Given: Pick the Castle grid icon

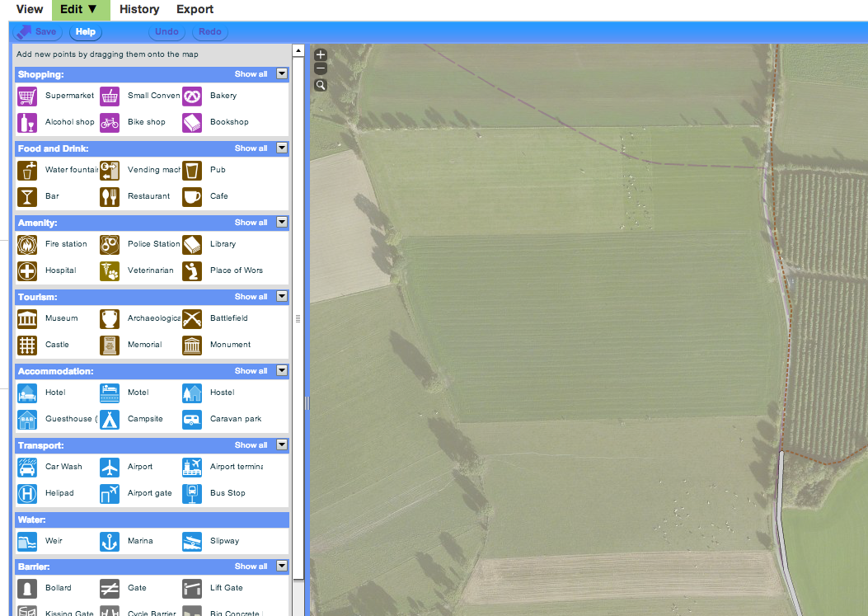Looking at the screenshot, I should tap(27, 346).
